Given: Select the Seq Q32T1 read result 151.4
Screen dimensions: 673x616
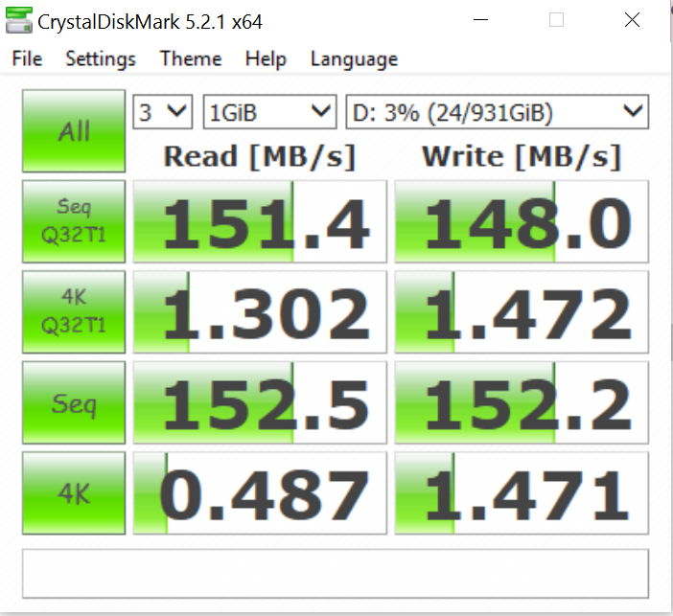Looking at the screenshot, I should [x=260, y=221].
